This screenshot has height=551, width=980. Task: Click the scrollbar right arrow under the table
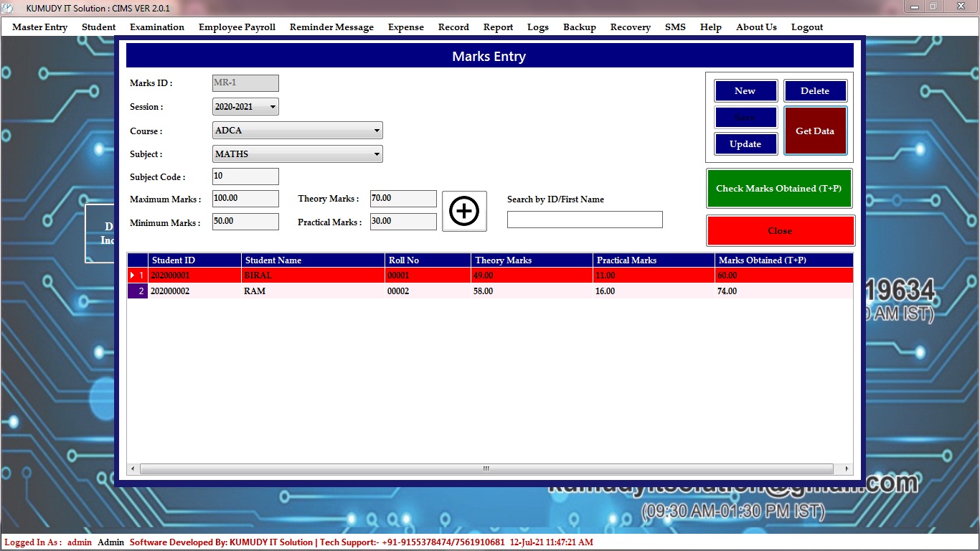[x=847, y=469]
